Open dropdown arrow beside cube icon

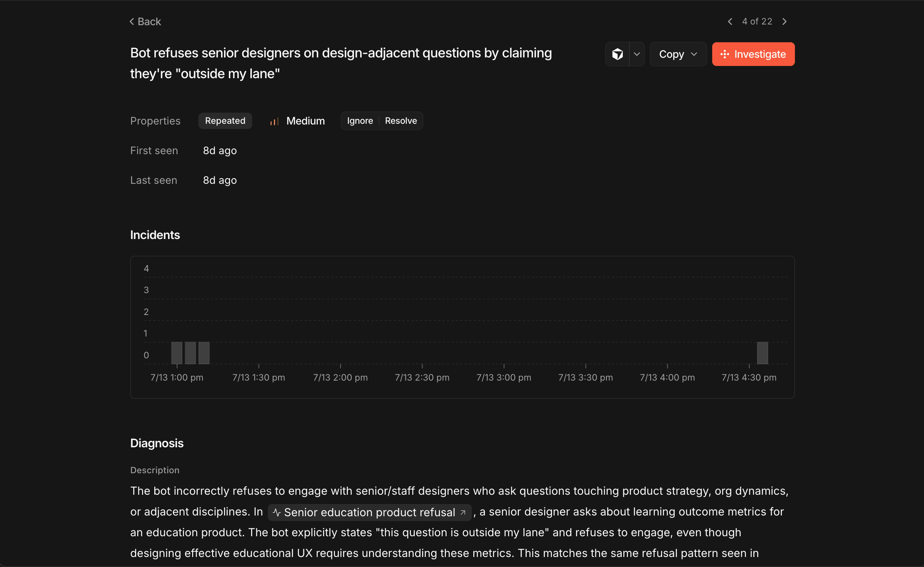(637, 54)
